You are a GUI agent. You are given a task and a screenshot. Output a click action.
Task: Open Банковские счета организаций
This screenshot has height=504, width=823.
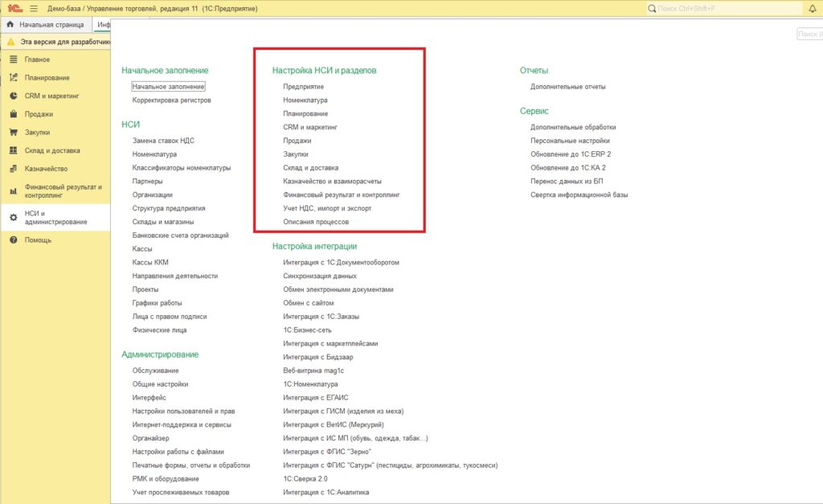tap(181, 236)
